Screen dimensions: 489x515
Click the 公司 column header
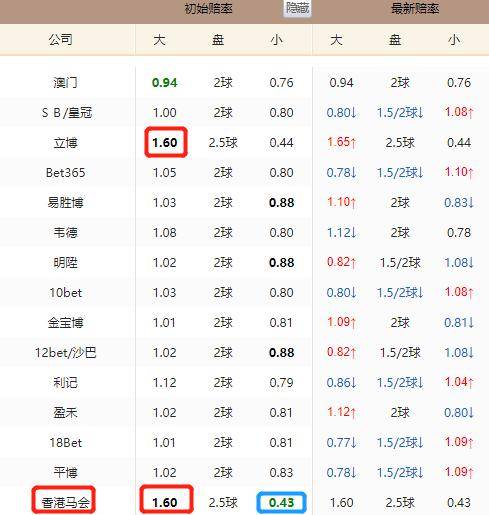(x=60, y=40)
